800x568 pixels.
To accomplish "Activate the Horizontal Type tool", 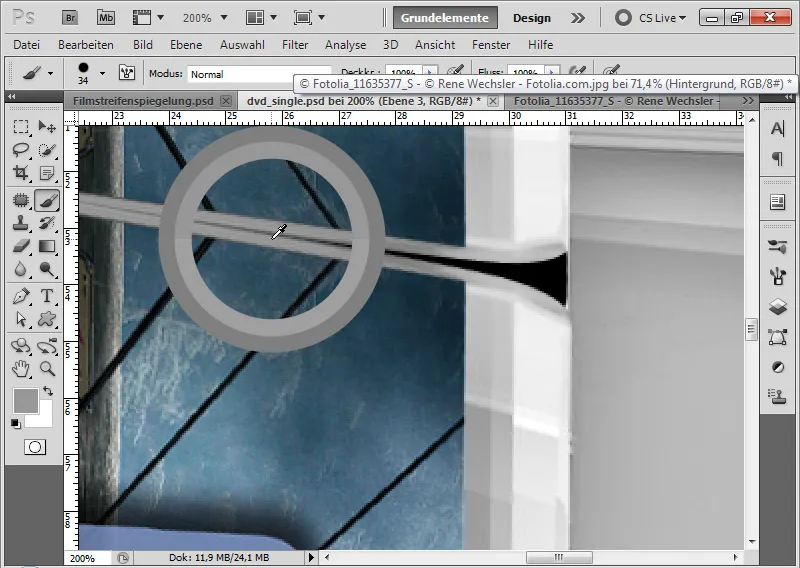I will [47, 296].
